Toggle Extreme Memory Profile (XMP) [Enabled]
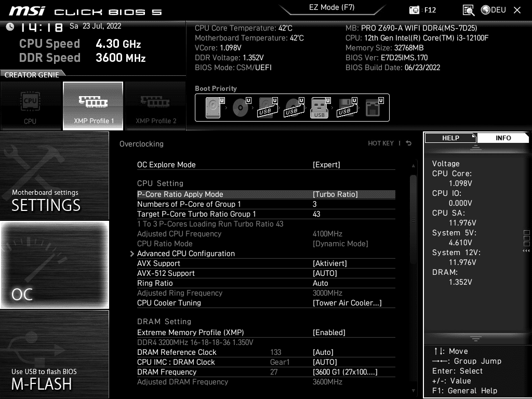 [266, 332]
